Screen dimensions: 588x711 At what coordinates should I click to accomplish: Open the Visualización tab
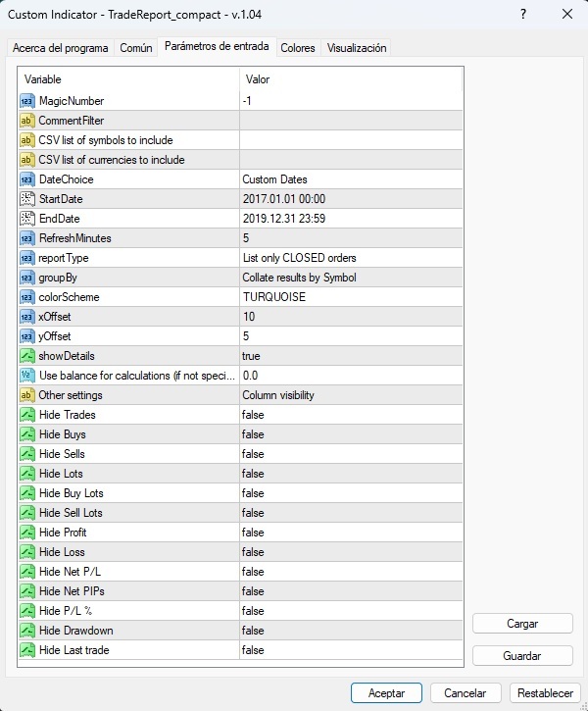click(x=357, y=48)
